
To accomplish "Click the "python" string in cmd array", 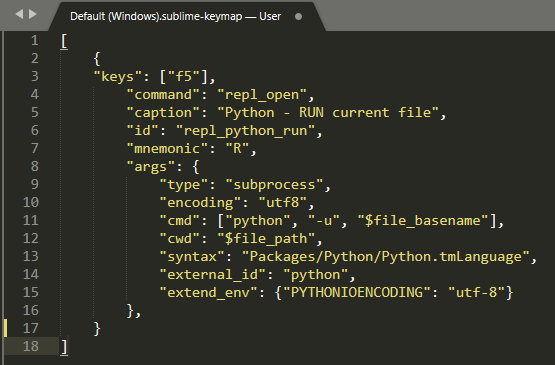I will point(258,221).
